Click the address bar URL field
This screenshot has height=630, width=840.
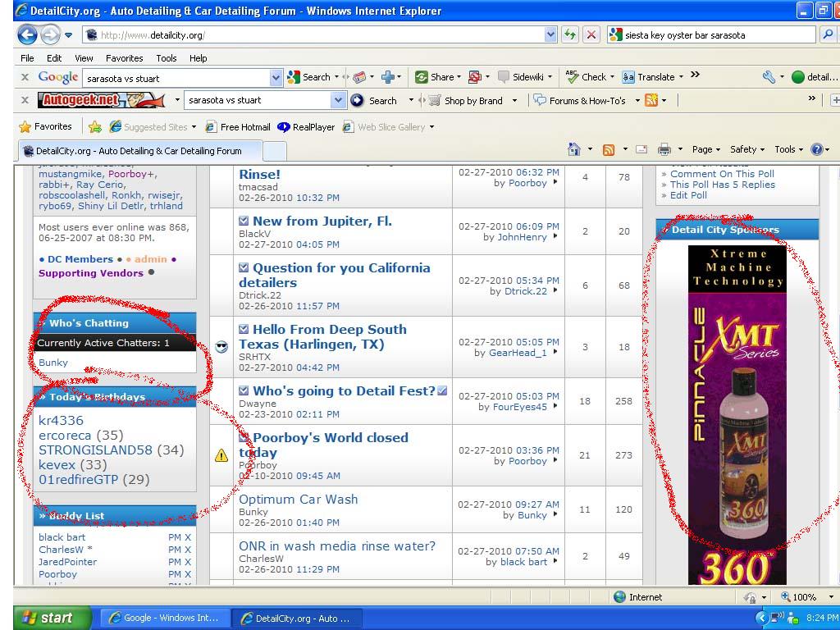tap(320, 35)
